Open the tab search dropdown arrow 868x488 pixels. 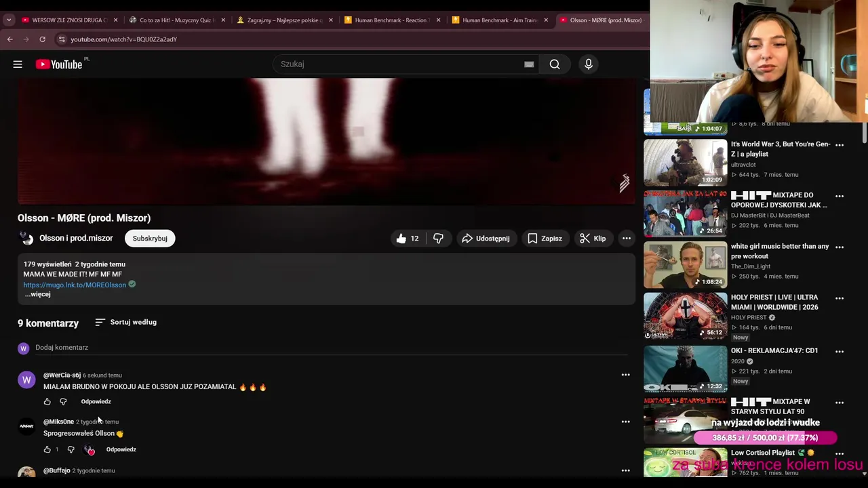(x=9, y=20)
